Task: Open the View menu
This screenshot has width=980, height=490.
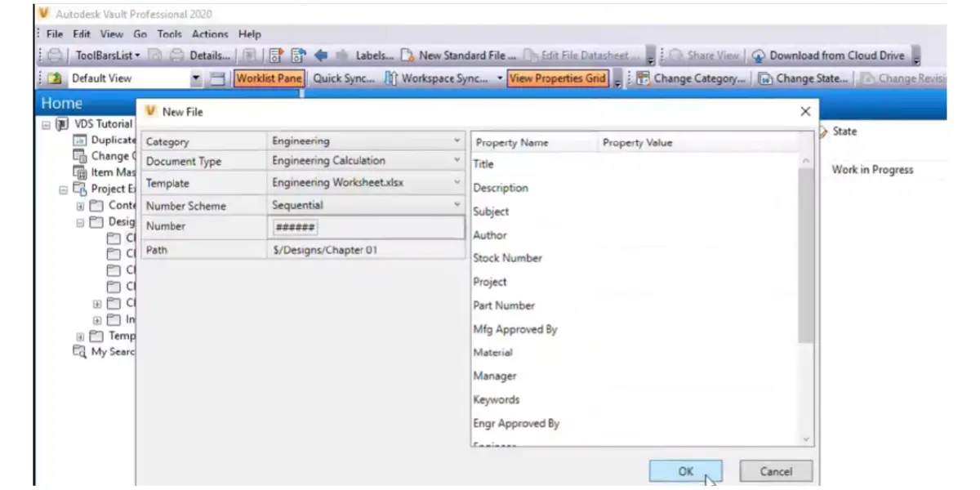Action: [x=112, y=34]
